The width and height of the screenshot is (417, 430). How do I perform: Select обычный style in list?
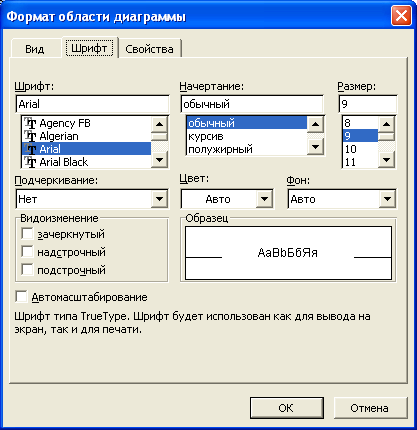coord(246,123)
